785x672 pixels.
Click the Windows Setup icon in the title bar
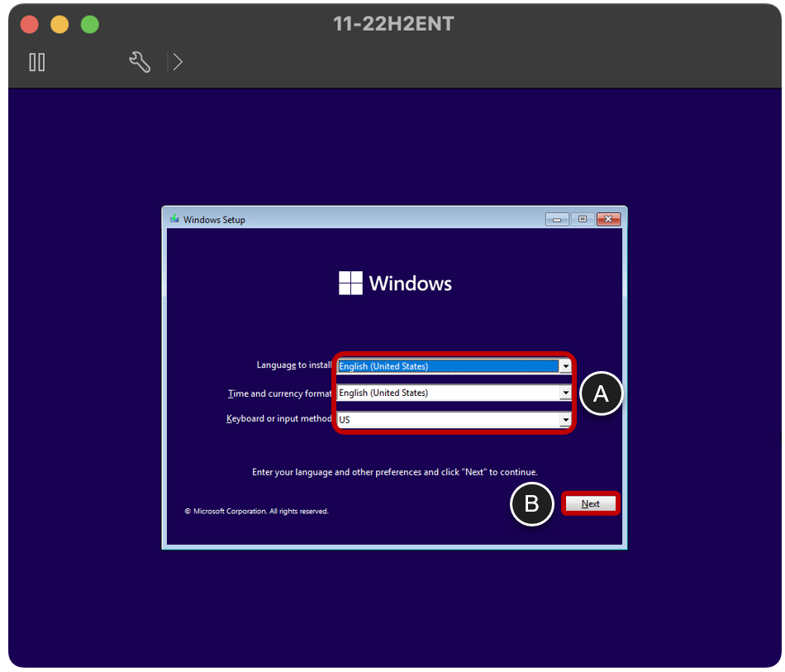click(x=174, y=219)
